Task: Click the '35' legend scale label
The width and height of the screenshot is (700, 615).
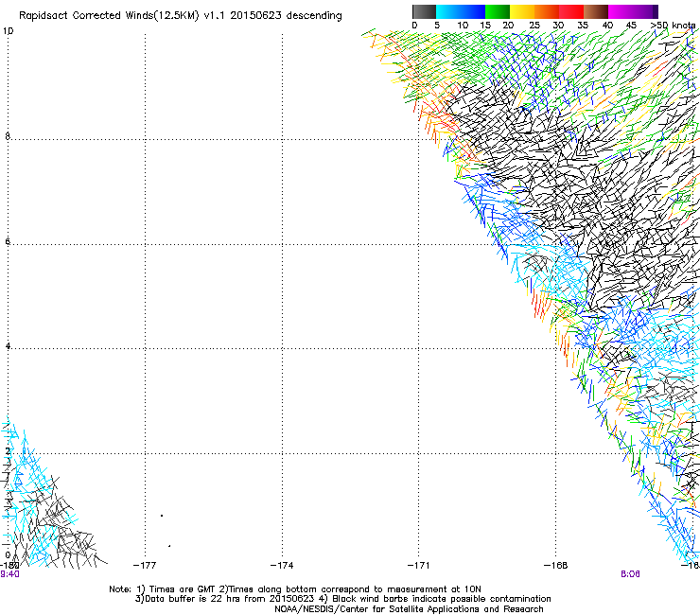Action: 583,25
